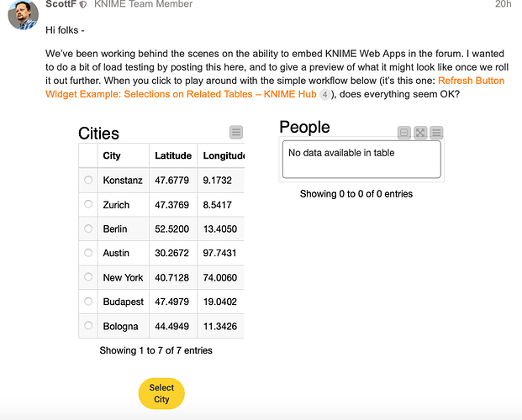Choose the Austin radio button
The height and width of the screenshot is (420, 522).
tap(89, 253)
